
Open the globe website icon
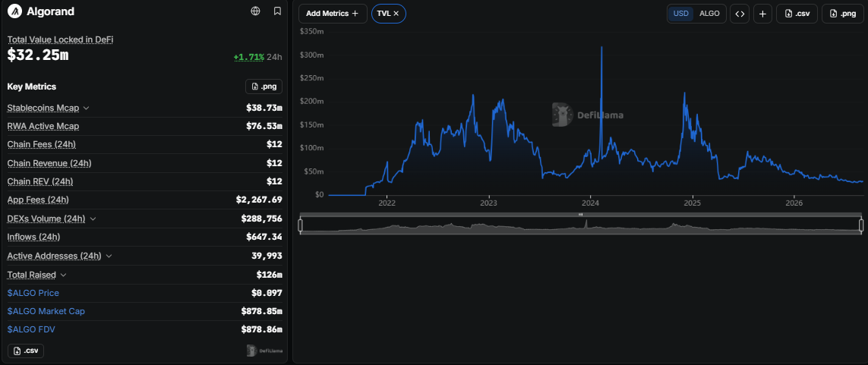(x=255, y=11)
